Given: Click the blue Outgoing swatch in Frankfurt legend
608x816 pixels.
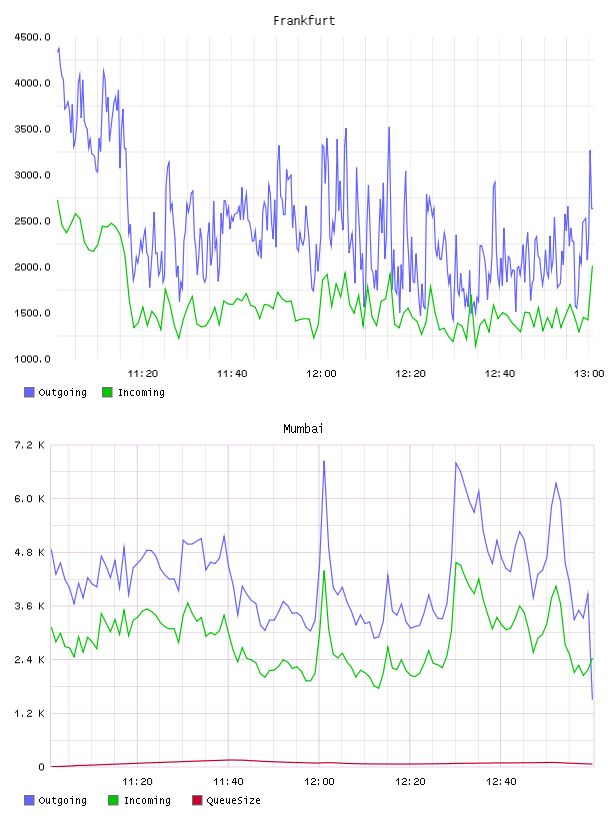Looking at the screenshot, I should [29, 392].
